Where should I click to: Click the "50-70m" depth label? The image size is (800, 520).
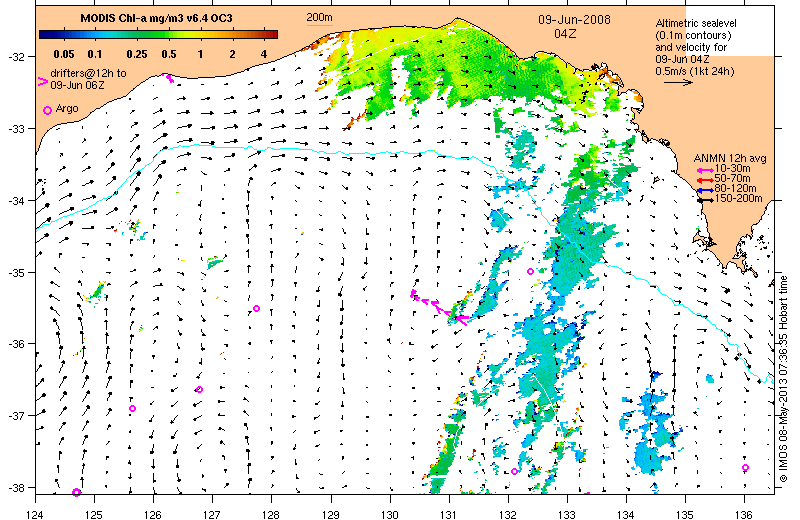[732, 179]
